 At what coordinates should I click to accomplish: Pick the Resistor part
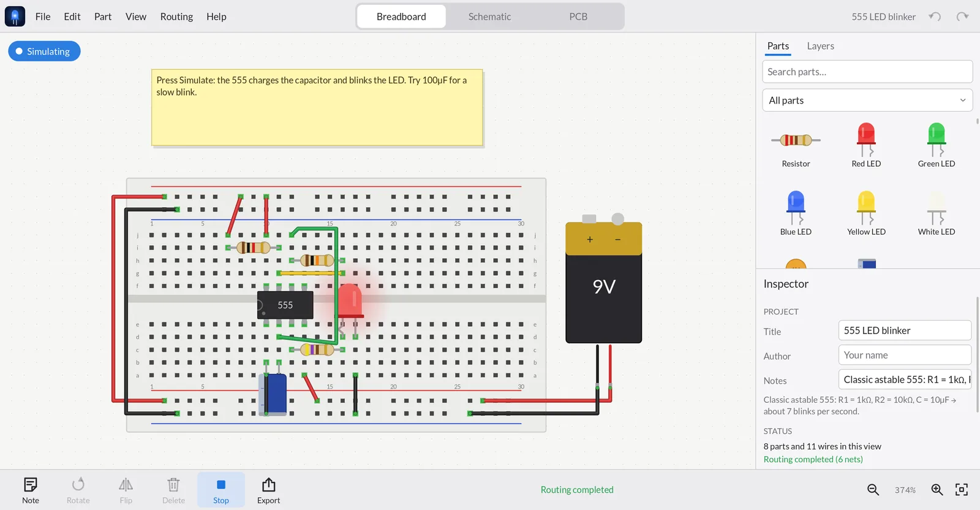coord(796,146)
